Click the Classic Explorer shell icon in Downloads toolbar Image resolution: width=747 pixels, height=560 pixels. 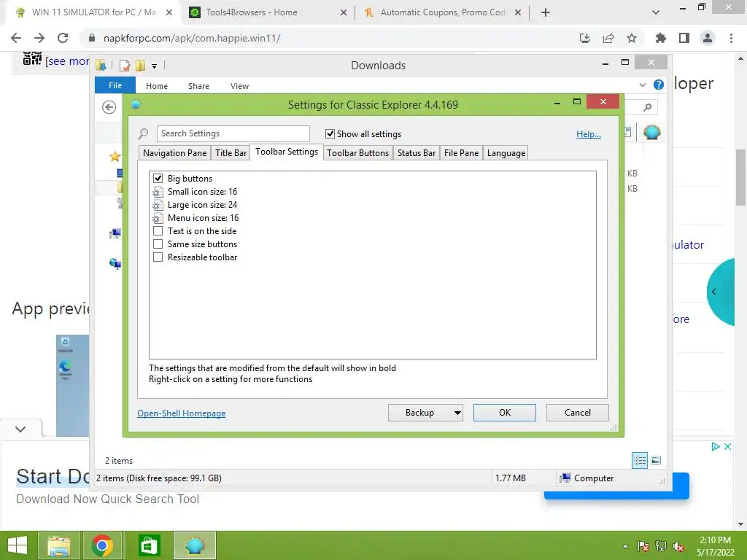click(651, 132)
